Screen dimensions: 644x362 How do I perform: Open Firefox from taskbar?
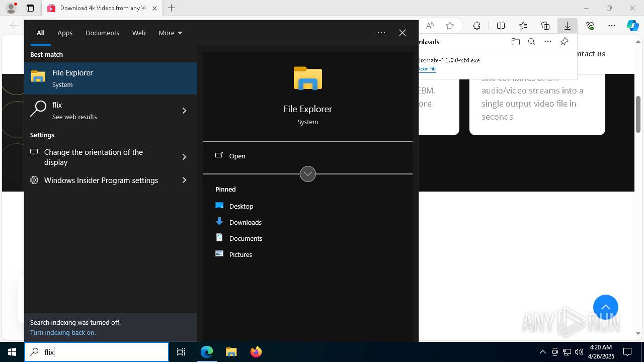[256, 352]
